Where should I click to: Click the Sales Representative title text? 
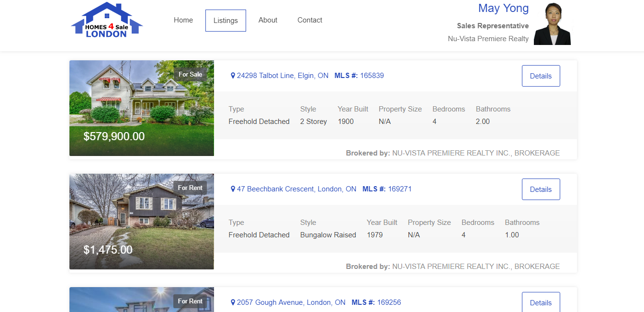(493, 26)
